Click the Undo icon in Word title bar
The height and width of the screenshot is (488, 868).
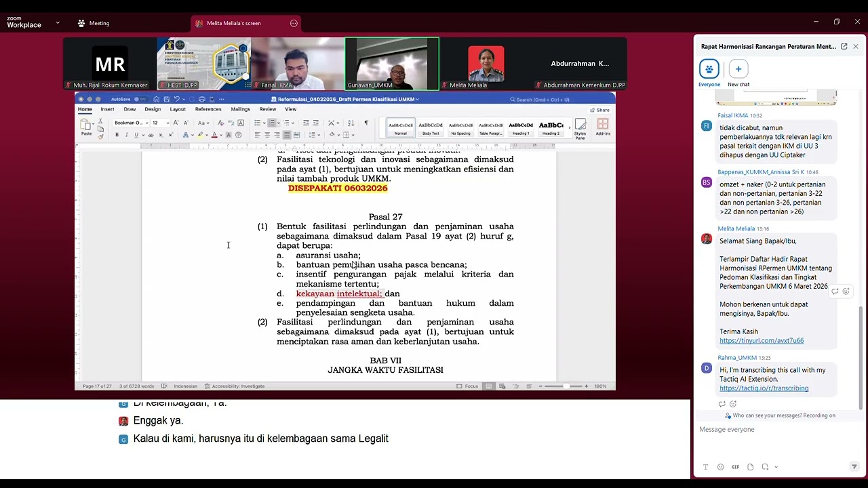(176, 99)
